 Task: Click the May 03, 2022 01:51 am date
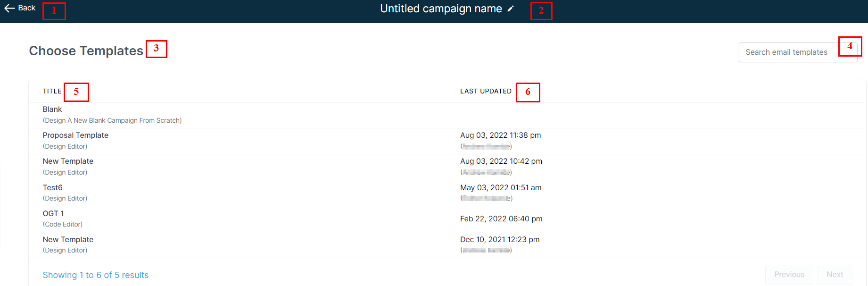501,188
